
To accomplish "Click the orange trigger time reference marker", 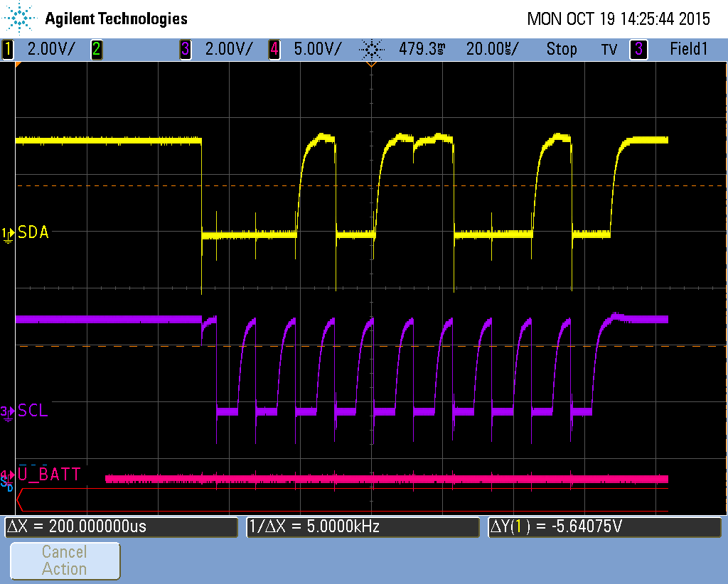I will (370, 64).
